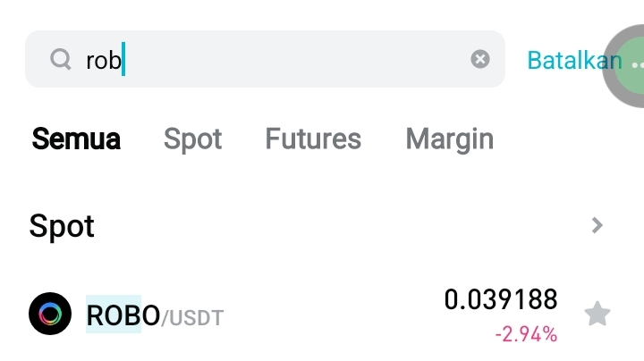Click the typed text 'rob'
The width and height of the screenshot is (644, 361).
103,60
